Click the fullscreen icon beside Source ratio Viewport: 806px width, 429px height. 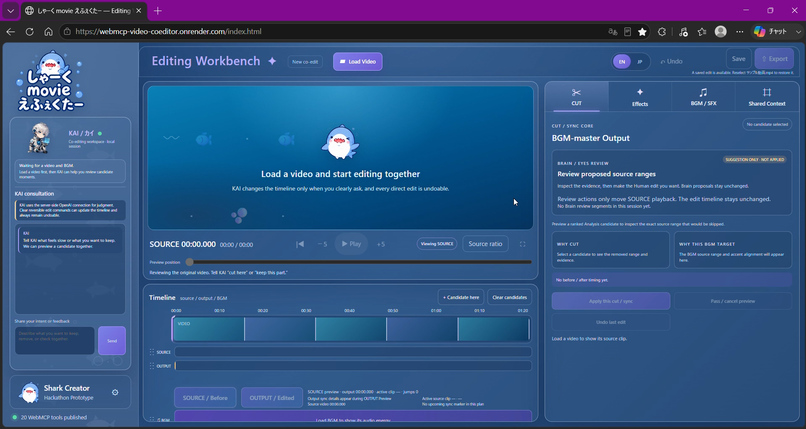tap(522, 244)
